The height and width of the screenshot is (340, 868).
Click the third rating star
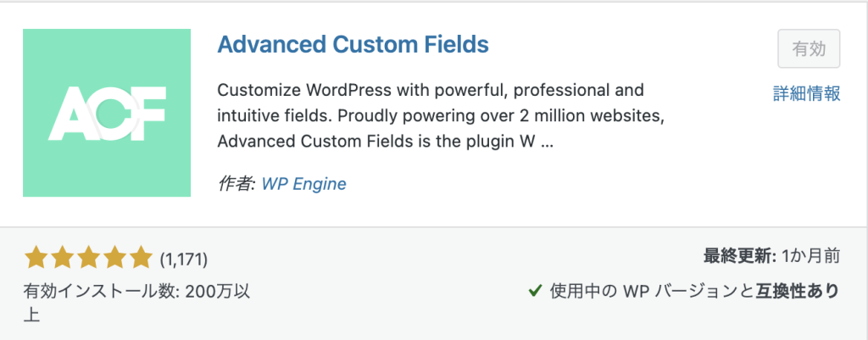88,258
